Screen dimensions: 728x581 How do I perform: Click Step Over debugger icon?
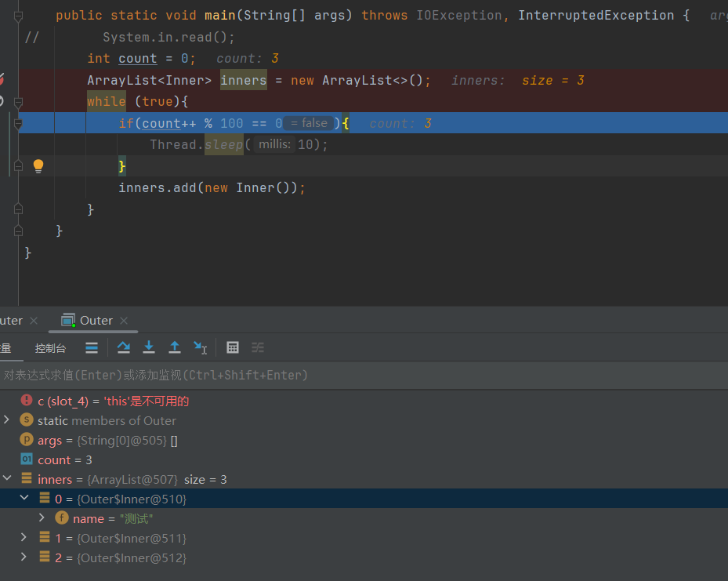tap(124, 347)
